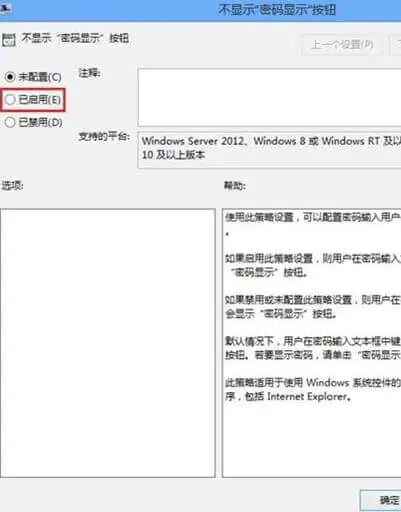
Task: Click the 选项: label
Action: [x=12, y=185]
